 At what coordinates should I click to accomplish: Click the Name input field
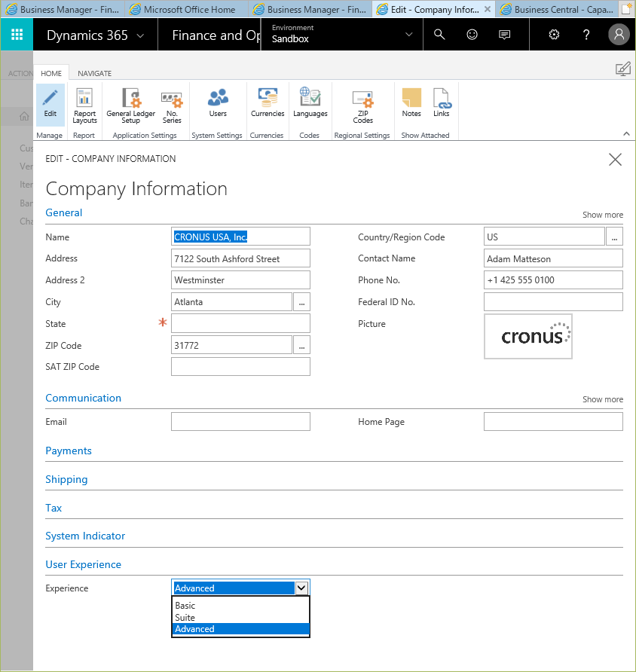(240, 237)
